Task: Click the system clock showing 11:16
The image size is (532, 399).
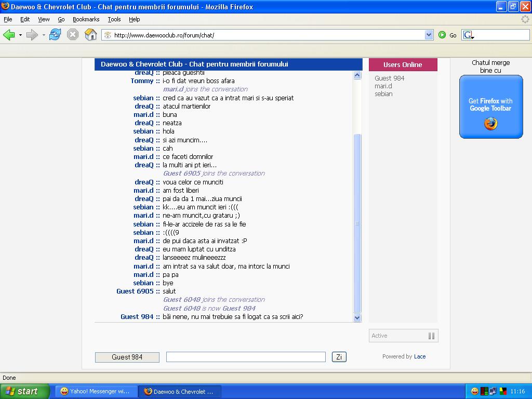Action: click(x=517, y=392)
